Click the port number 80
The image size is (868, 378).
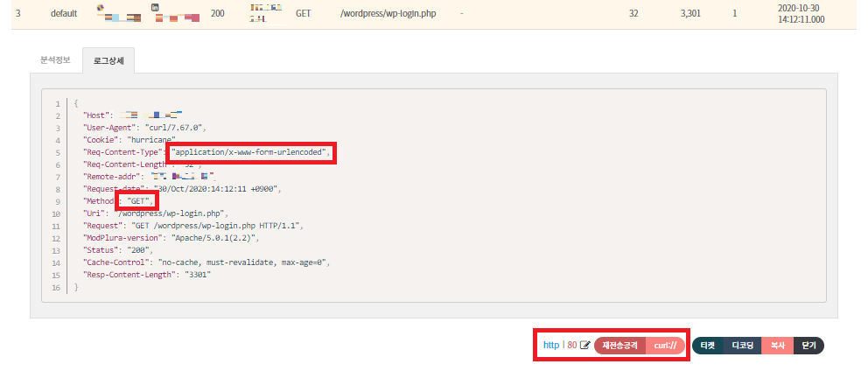pos(571,345)
